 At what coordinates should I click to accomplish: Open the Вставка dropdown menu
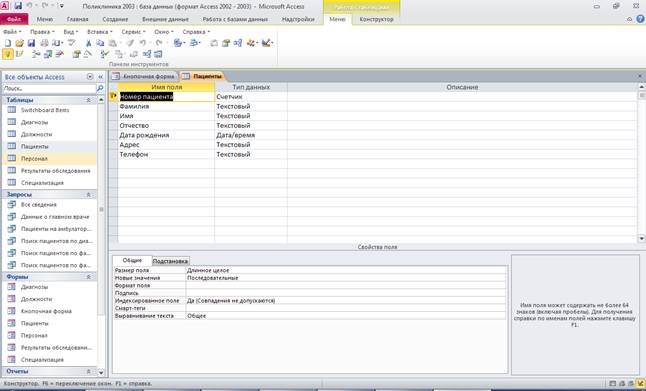tap(100, 32)
